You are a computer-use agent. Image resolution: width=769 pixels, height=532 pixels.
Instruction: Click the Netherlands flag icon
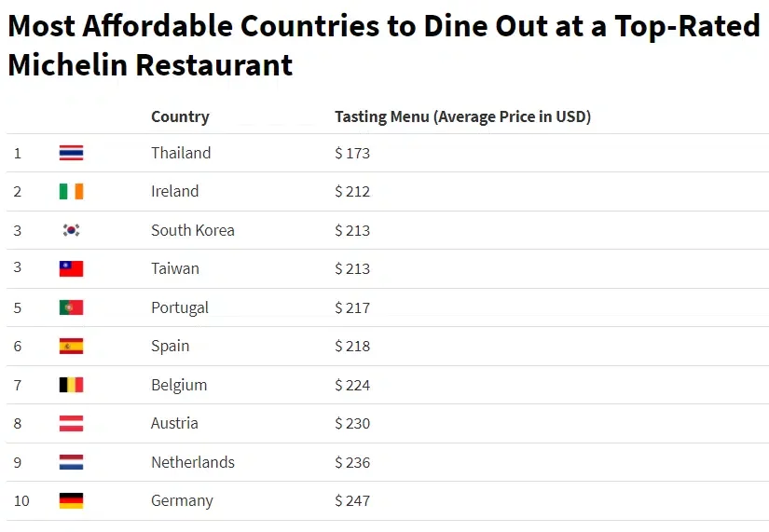pos(71,462)
